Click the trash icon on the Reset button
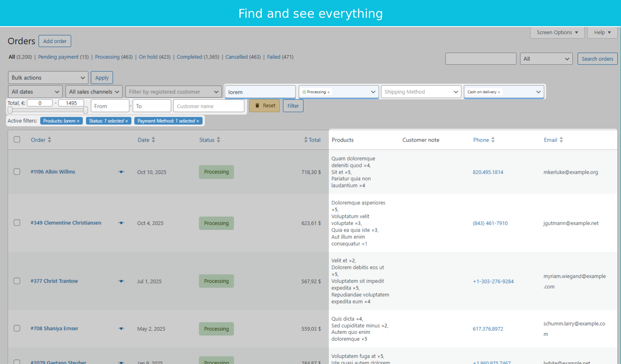The height and width of the screenshot is (364, 621). tap(257, 105)
